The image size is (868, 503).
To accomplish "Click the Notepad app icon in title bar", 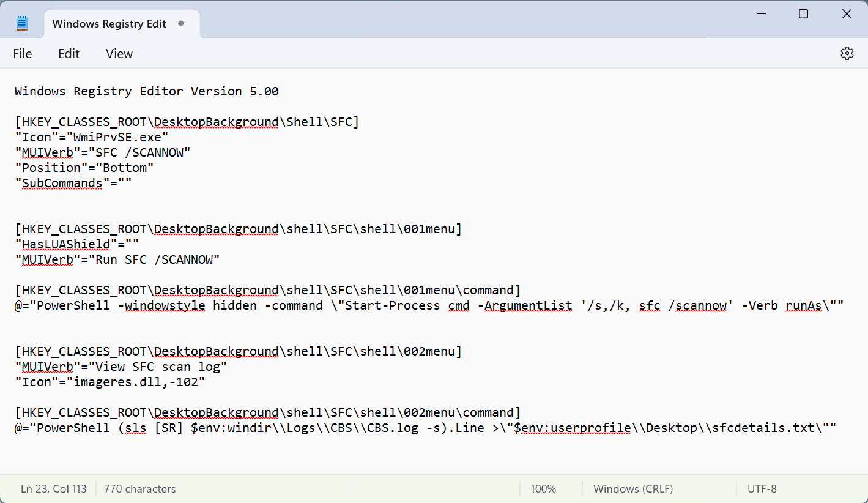I will pos(23,23).
